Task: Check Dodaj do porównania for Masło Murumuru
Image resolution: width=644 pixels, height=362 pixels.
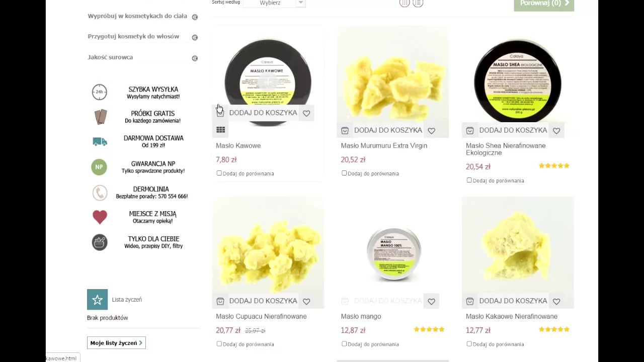Action: tap(344, 173)
